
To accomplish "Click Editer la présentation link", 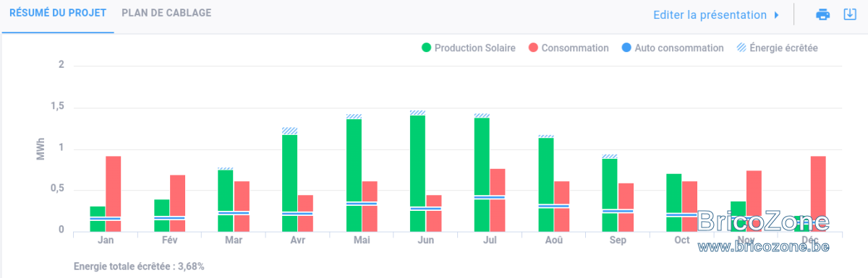I will [x=710, y=14].
